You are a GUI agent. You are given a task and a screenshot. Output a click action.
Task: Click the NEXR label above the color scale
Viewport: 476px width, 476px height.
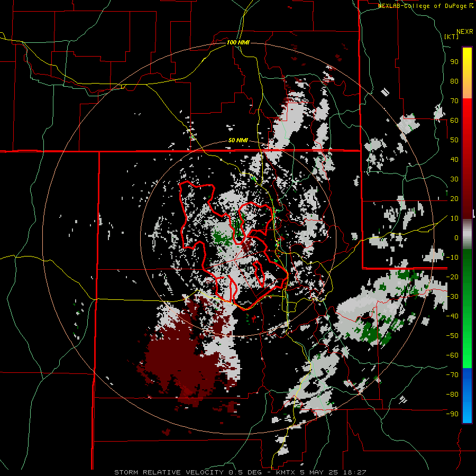(465, 32)
